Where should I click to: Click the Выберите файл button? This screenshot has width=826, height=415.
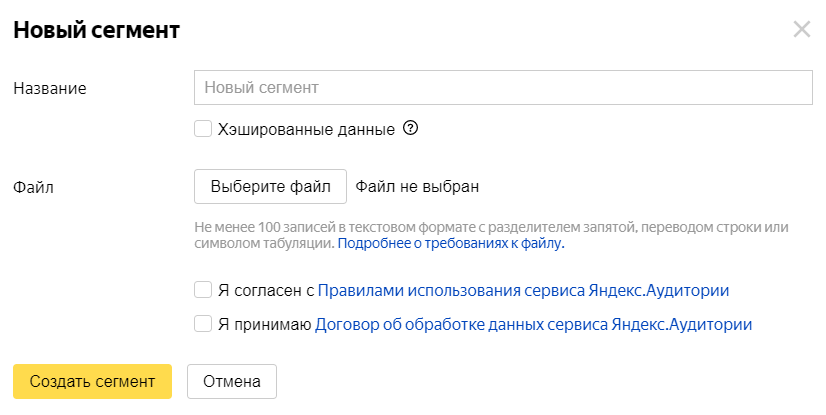point(270,186)
